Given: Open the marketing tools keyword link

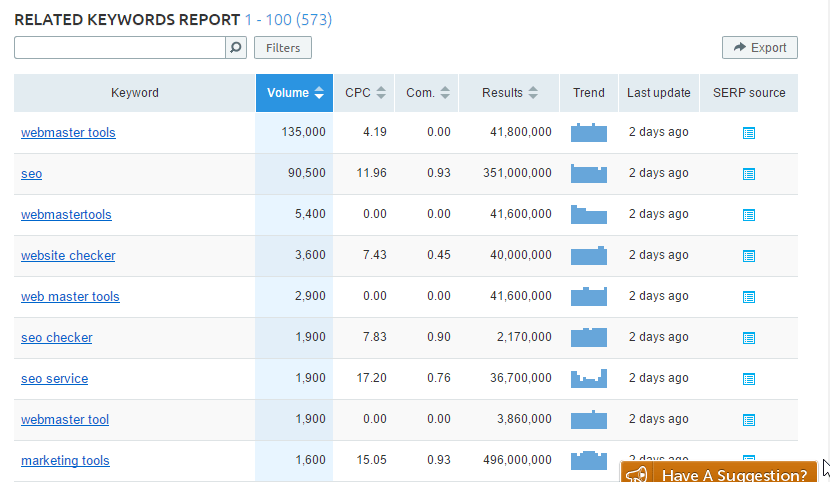Looking at the screenshot, I should click(x=65, y=461).
